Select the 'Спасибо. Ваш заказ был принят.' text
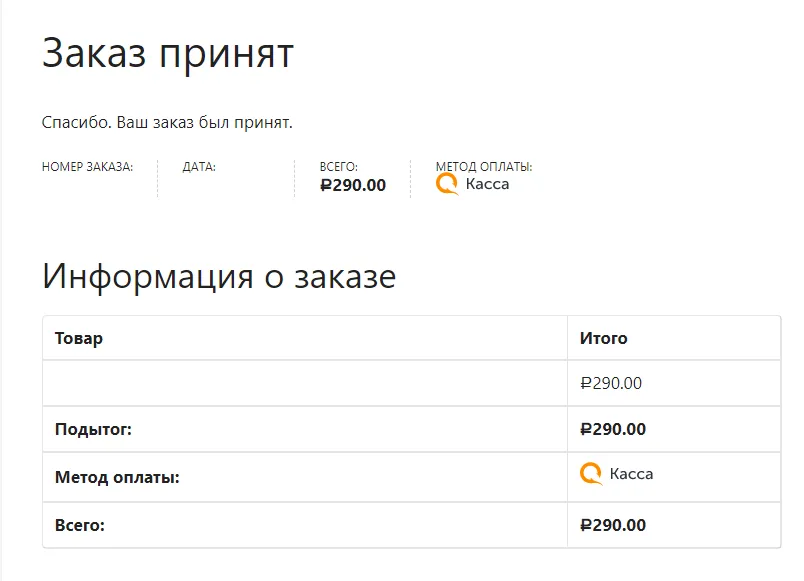 click(x=167, y=123)
